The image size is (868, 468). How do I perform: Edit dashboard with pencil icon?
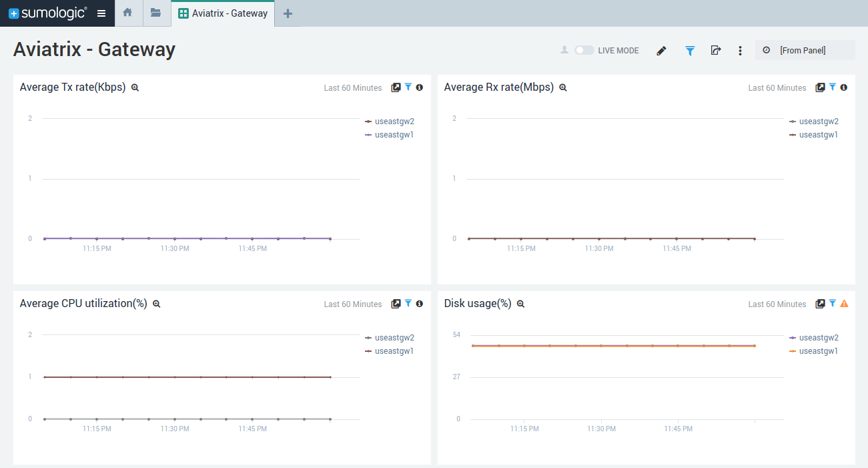[x=661, y=51]
